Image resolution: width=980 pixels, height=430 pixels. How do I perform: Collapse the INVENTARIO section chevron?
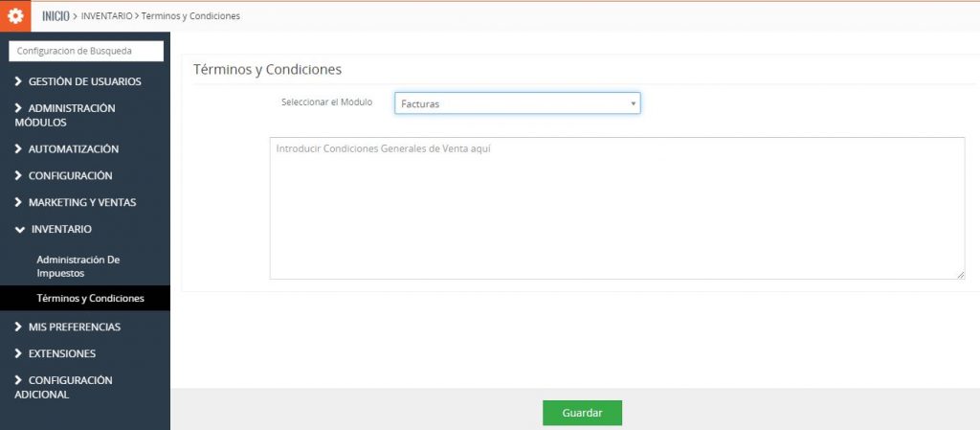coord(19,230)
